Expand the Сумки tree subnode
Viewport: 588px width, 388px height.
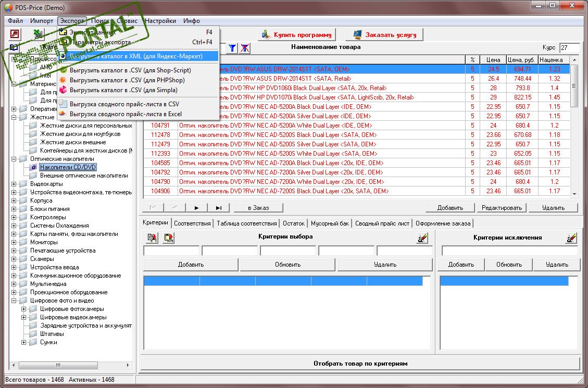click(x=23, y=342)
